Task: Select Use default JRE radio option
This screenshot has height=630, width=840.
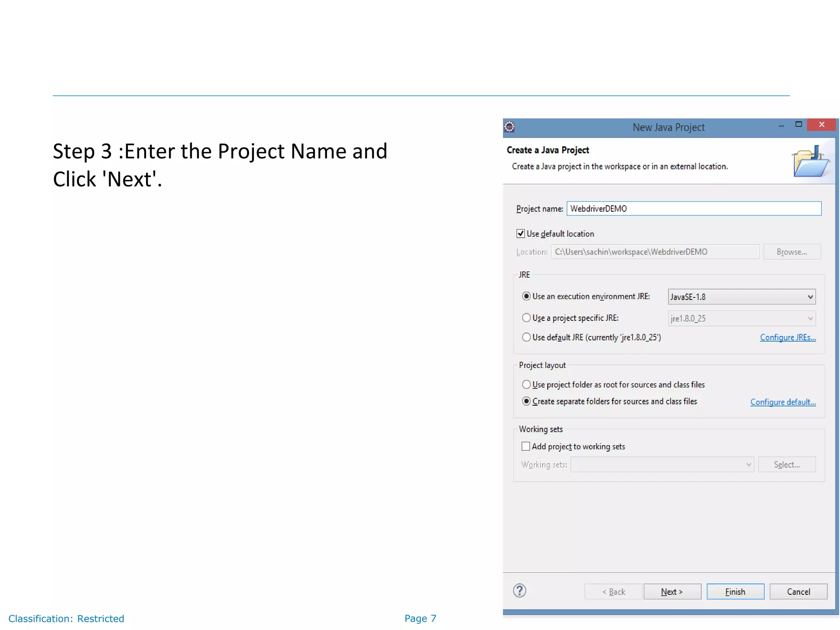Action: click(526, 337)
